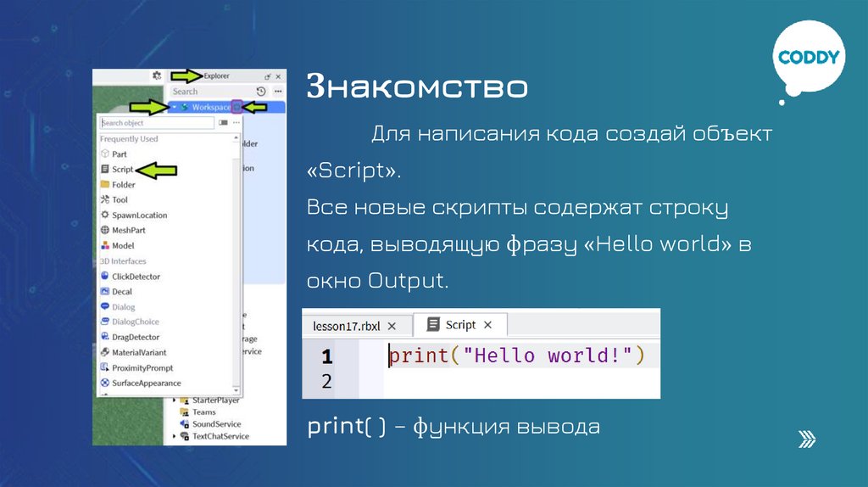Click the gear settings icon above the viewport
868x487 pixels.
click(x=157, y=76)
